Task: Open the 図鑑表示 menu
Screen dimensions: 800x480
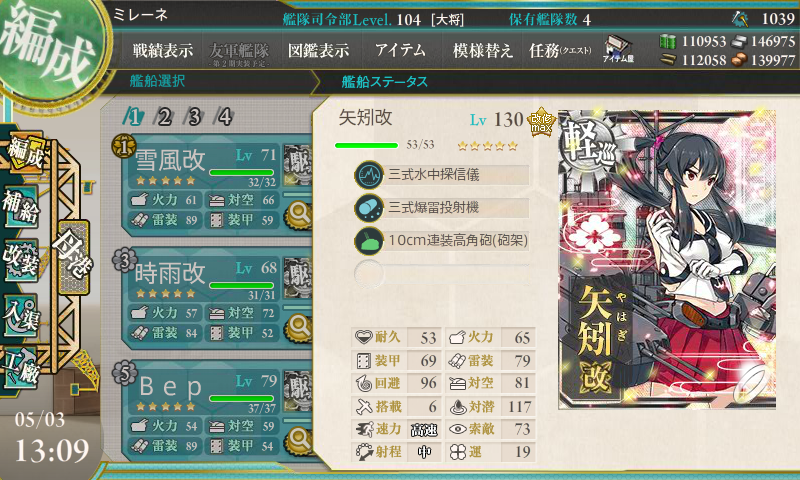Action: pos(318,50)
